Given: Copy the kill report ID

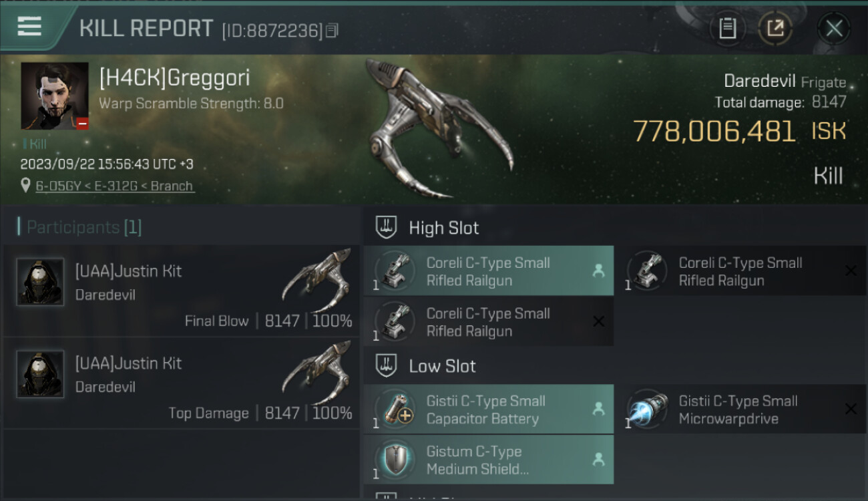Looking at the screenshot, I should click(332, 30).
